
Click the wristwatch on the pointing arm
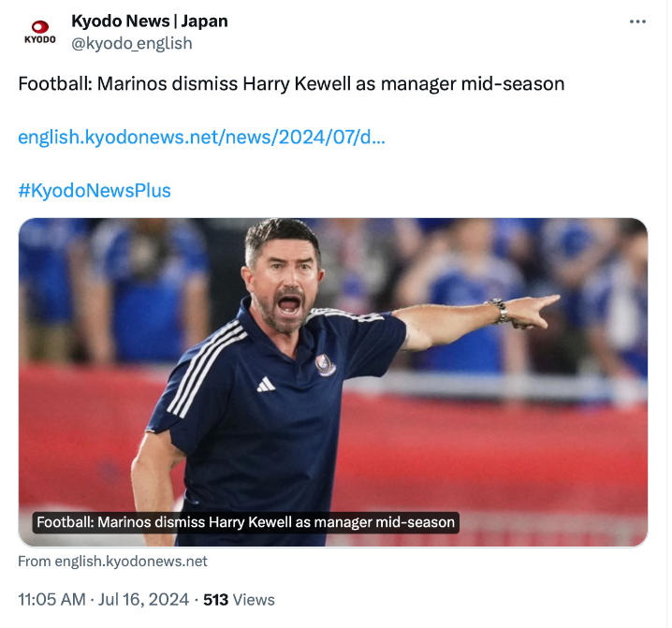(502, 311)
